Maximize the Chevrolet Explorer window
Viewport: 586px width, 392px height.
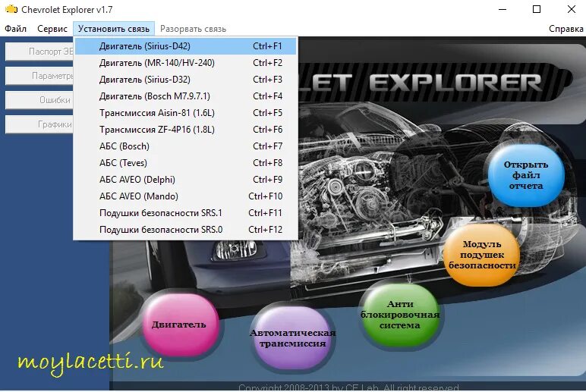(x=537, y=9)
